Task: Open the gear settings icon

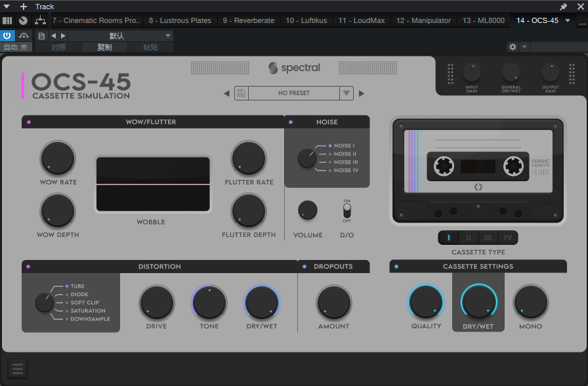Action: coord(513,47)
